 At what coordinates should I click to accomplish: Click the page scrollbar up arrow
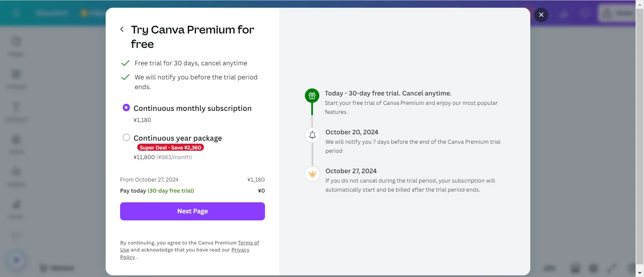coord(640,4)
